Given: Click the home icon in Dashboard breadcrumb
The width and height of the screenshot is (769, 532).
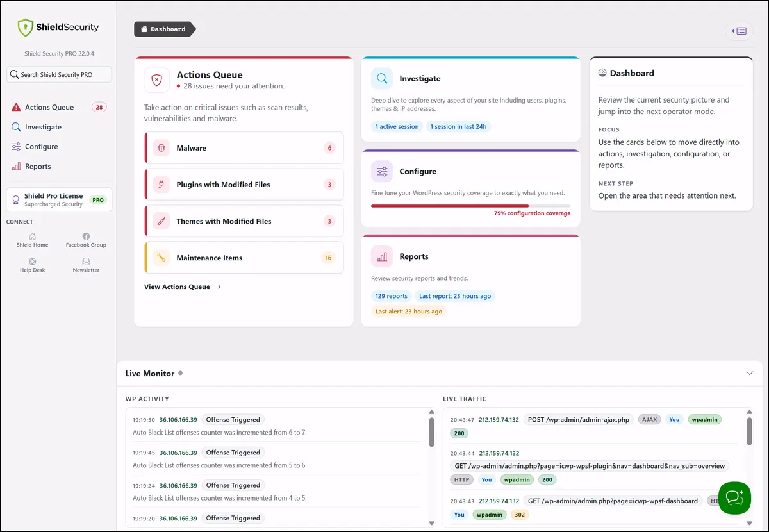Looking at the screenshot, I should [144, 29].
